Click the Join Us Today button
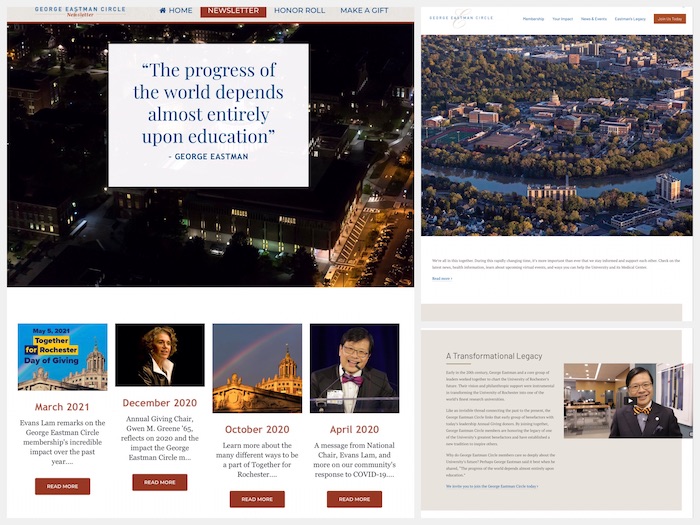700x525 pixels. (x=670, y=19)
